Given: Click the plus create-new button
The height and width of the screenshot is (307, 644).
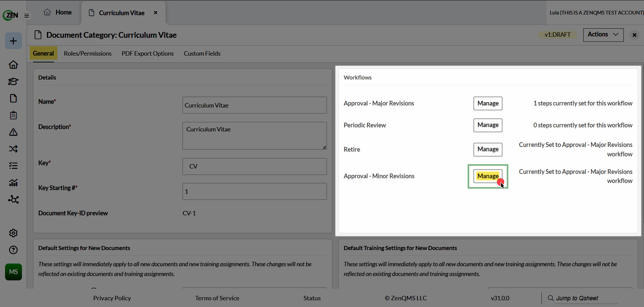Looking at the screenshot, I should pos(13,41).
